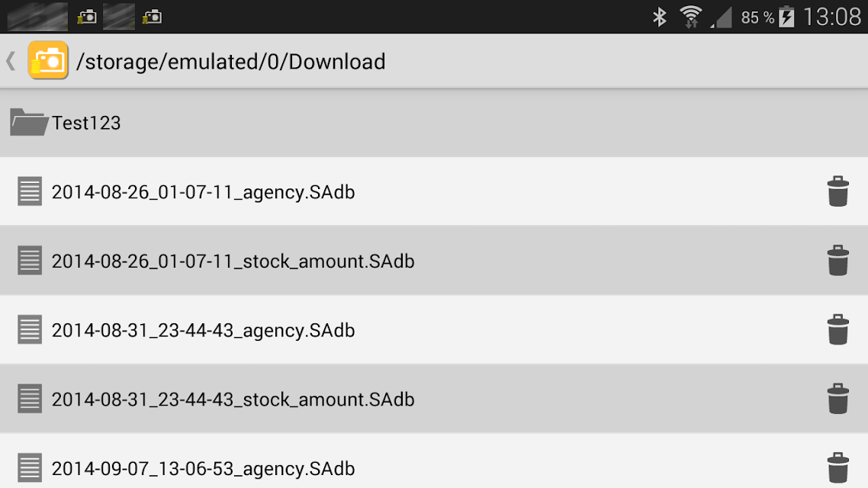
Task: Tap the Bluetooth status bar icon
Action: click(x=659, y=17)
